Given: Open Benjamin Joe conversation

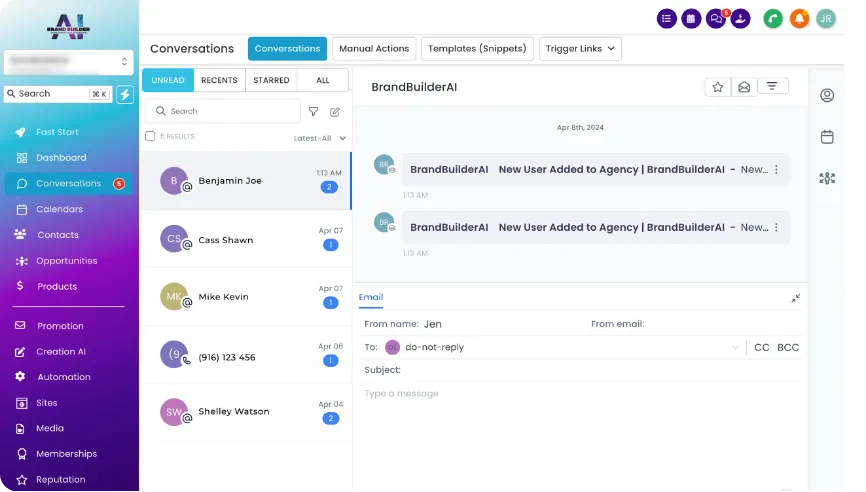Looking at the screenshot, I should tap(246, 181).
